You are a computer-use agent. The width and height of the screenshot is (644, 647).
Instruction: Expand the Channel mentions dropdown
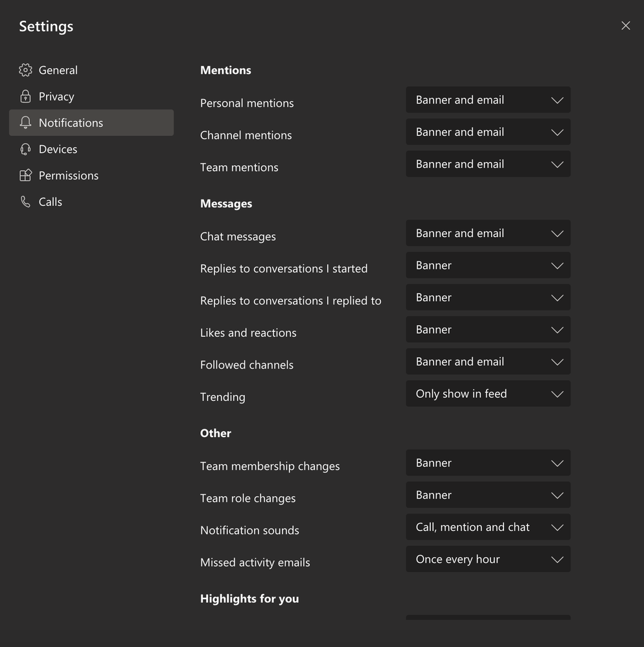click(488, 132)
